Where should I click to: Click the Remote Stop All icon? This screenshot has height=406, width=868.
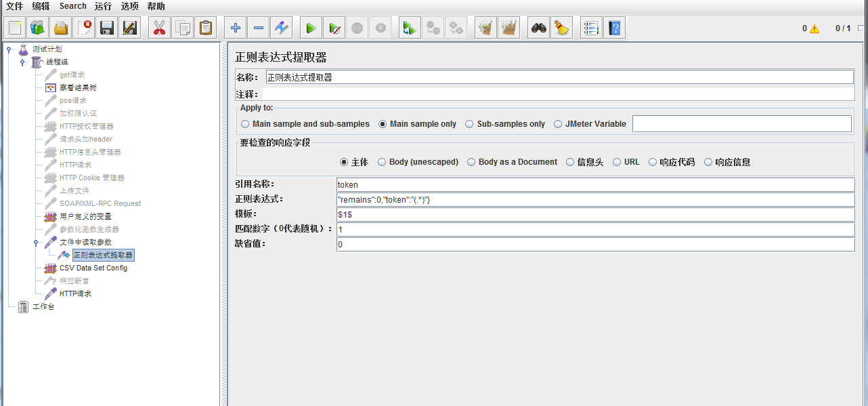point(456,28)
